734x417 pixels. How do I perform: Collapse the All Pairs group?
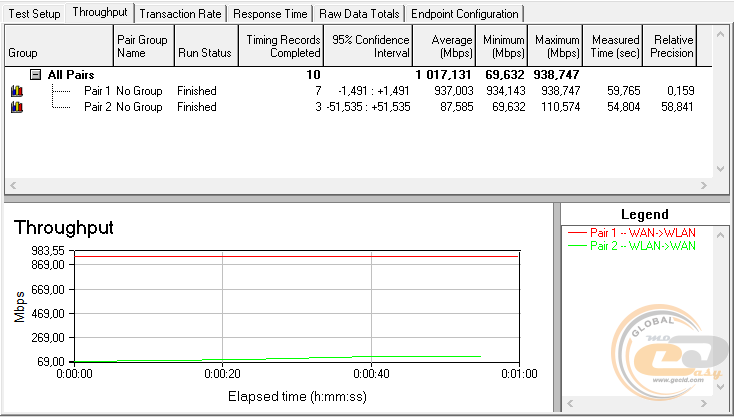[x=36, y=75]
